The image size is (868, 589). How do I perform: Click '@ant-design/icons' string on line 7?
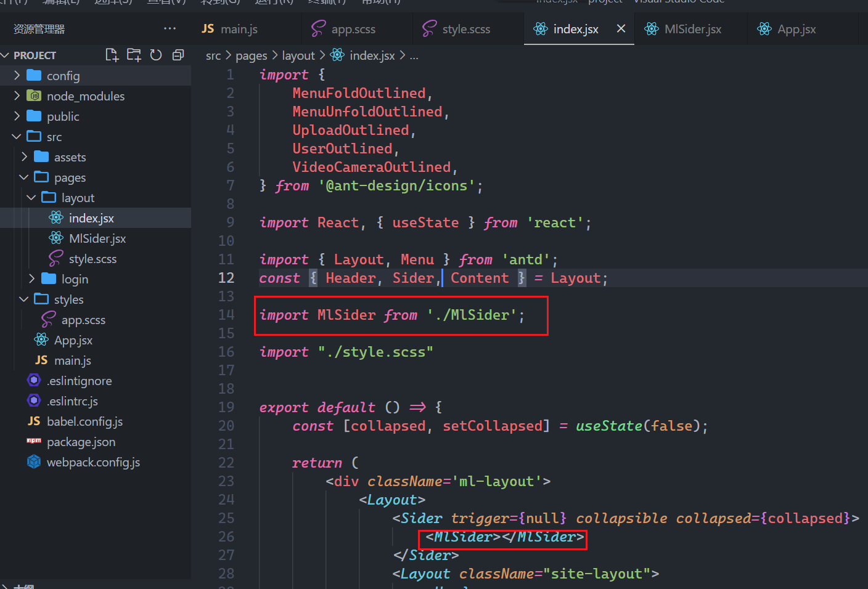click(x=396, y=185)
